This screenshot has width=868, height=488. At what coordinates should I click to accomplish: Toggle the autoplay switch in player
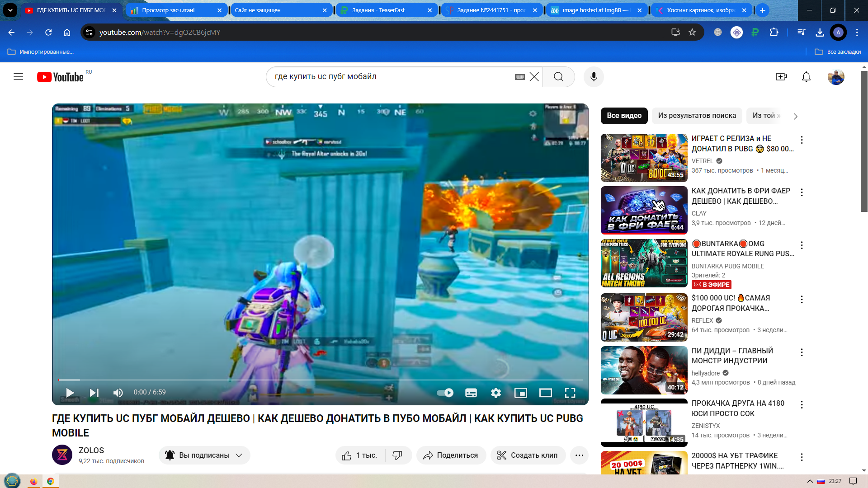[445, 393]
